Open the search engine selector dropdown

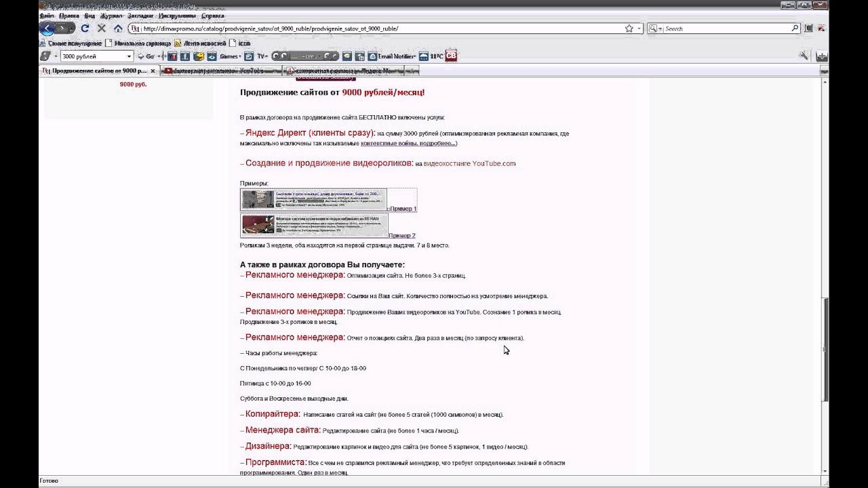tap(654, 28)
